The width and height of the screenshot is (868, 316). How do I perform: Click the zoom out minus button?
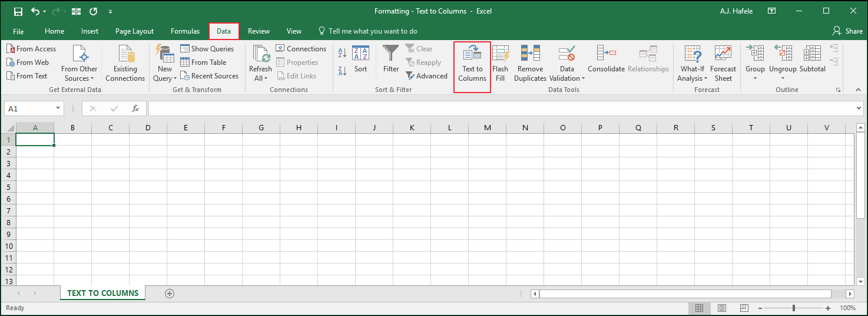click(x=761, y=308)
